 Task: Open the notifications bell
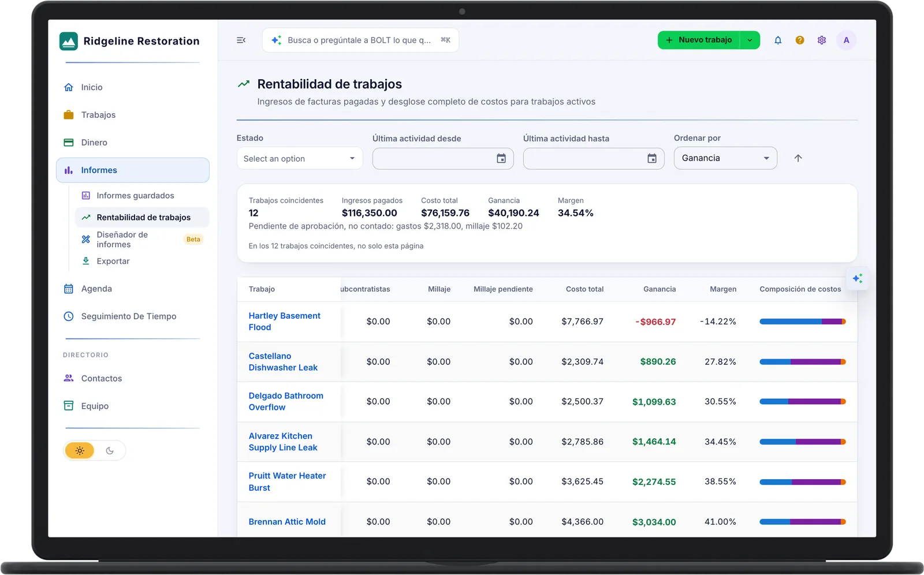(778, 40)
